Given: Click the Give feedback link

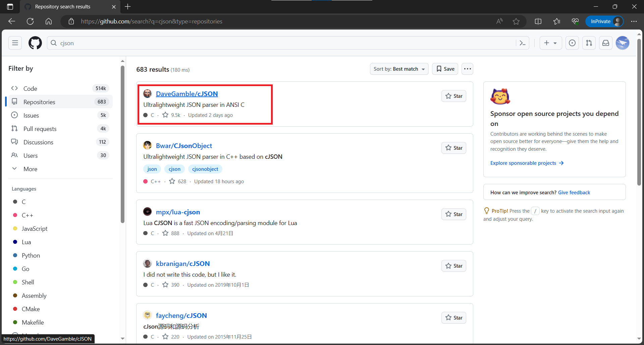Looking at the screenshot, I should (574, 193).
